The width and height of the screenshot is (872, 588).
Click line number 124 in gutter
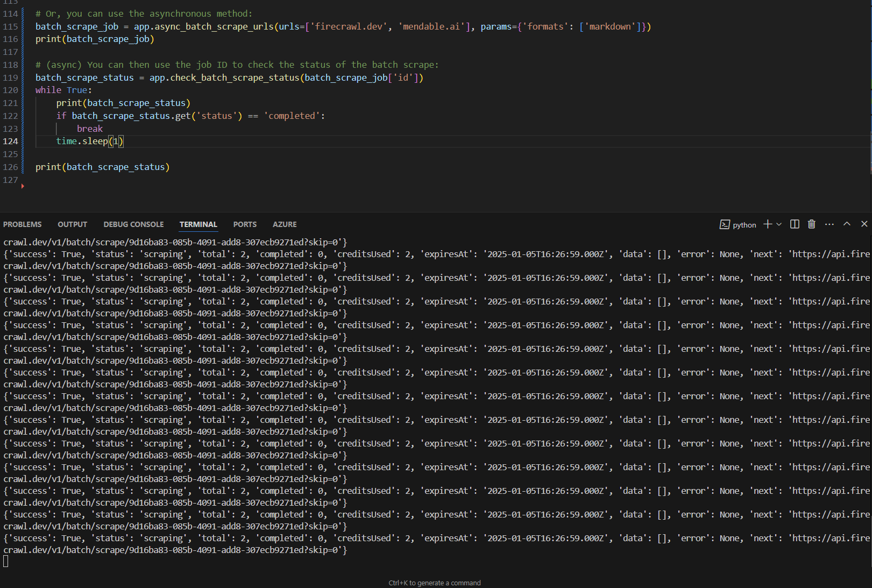(x=11, y=141)
